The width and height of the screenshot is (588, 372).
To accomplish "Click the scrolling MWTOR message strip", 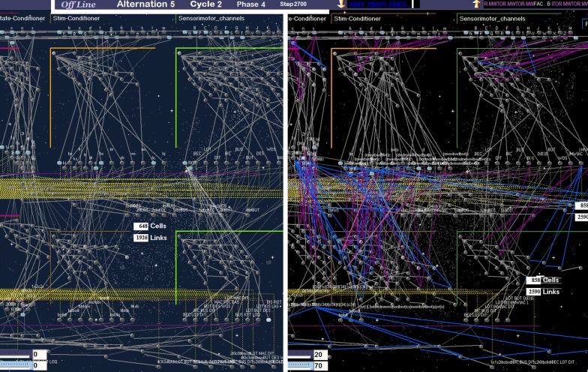I will 535,4.
